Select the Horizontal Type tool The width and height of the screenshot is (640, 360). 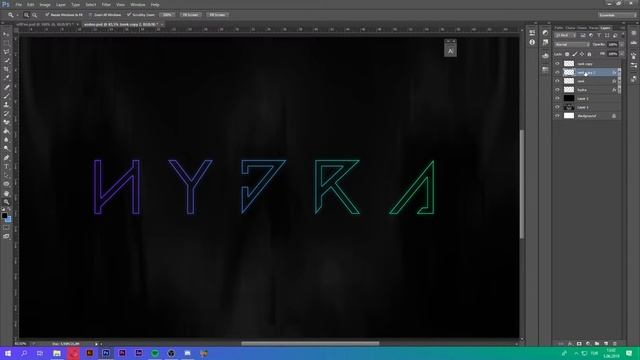click(6, 167)
